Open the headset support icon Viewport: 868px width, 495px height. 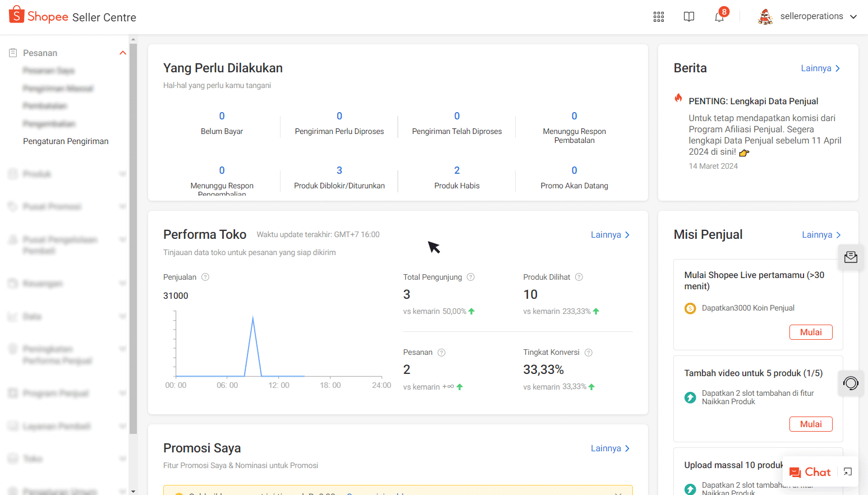click(x=851, y=383)
